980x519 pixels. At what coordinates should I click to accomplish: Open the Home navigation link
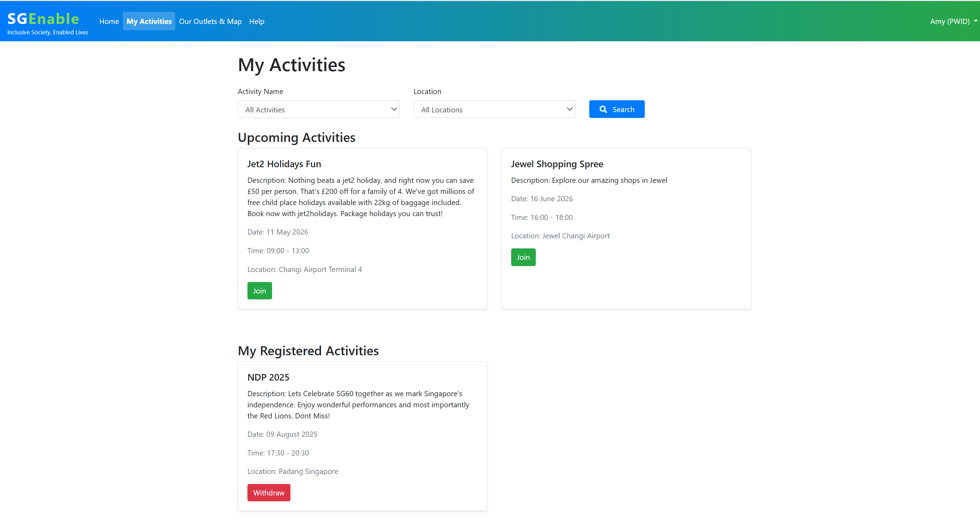point(109,21)
